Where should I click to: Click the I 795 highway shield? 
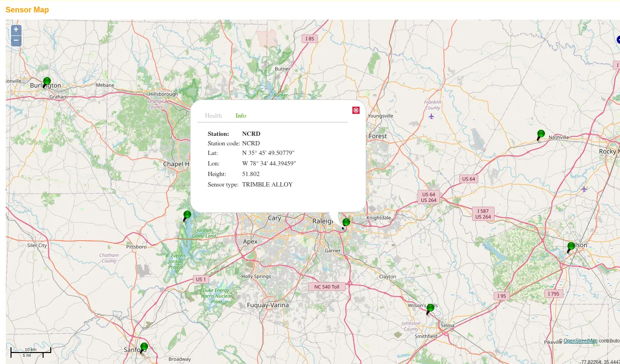pyautogui.click(x=553, y=294)
